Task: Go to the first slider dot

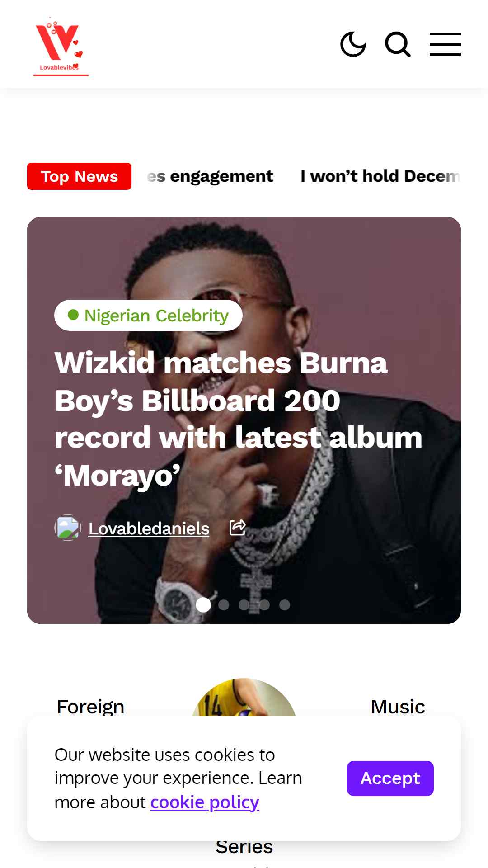Action: (203, 605)
